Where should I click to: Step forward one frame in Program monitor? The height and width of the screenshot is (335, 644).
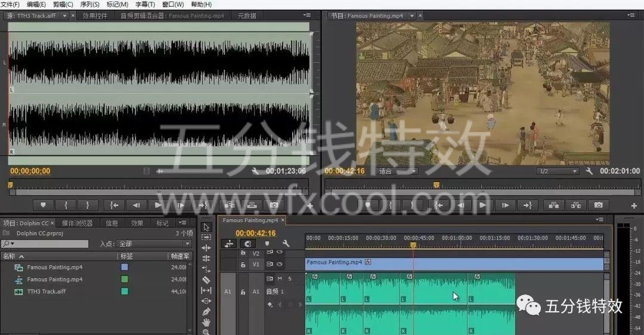point(505,205)
